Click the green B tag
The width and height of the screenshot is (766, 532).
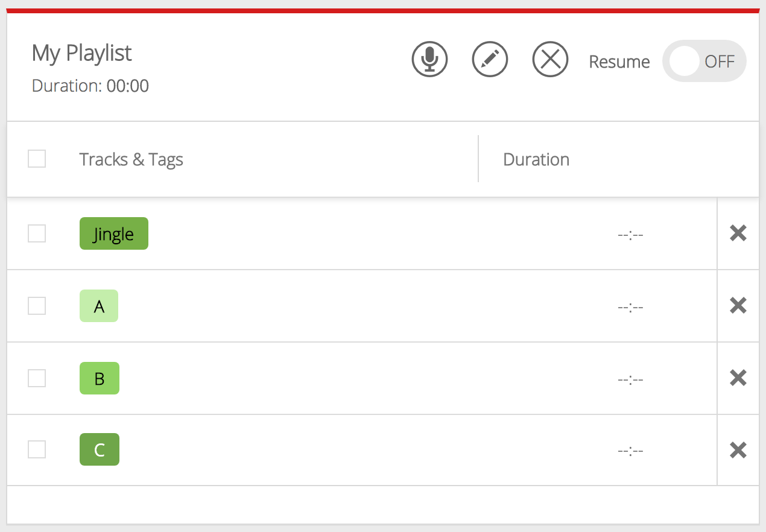[100, 378]
